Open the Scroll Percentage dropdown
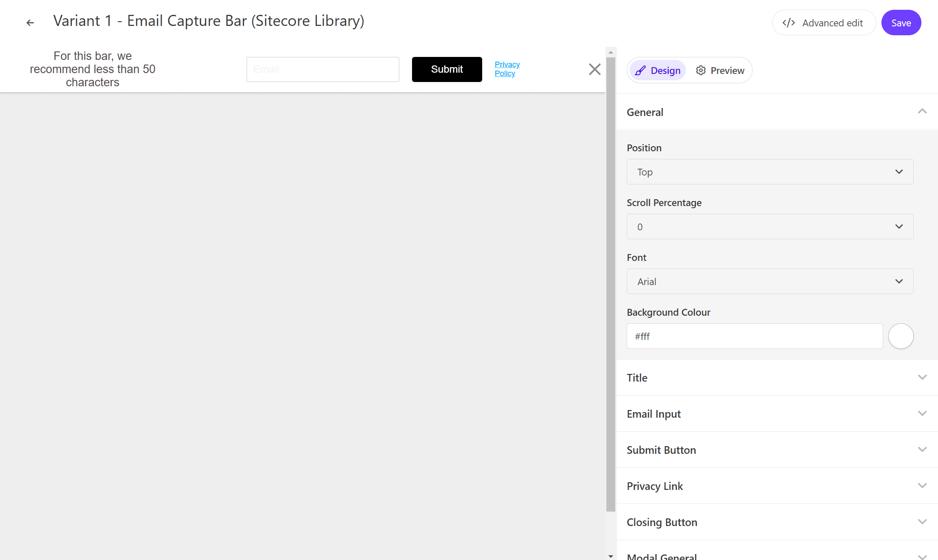Image resolution: width=938 pixels, height=560 pixels. point(770,227)
